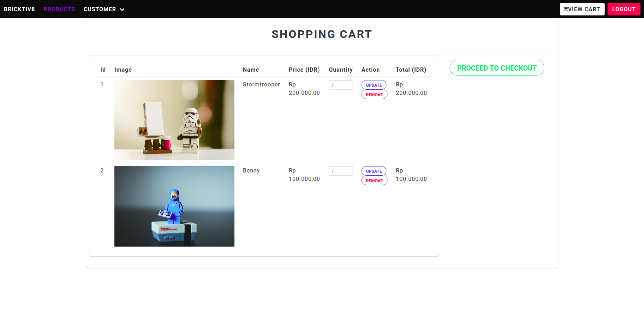The width and height of the screenshot is (644, 333).
Task: Select the Benny name text
Action: click(251, 170)
